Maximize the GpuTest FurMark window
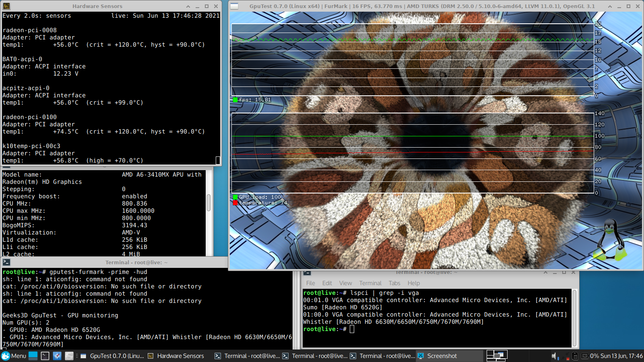This screenshot has height=362, width=644. point(628,6)
